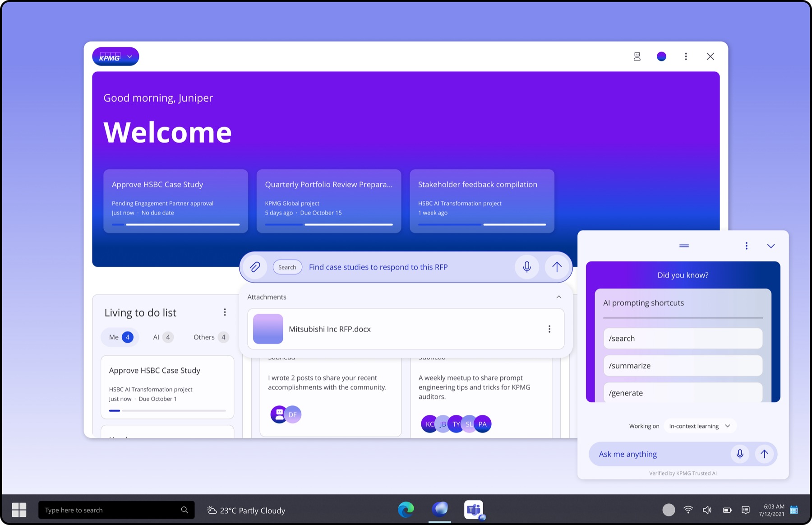Send the assistant message with arrow
This screenshot has width=812, height=525.
tap(764, 454)
